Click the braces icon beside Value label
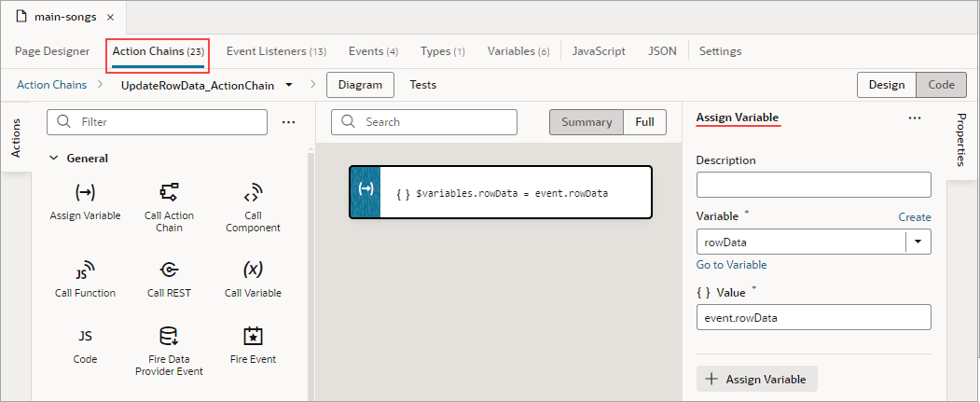The height and width of the screenshot is (402, 980). (703, 293)
